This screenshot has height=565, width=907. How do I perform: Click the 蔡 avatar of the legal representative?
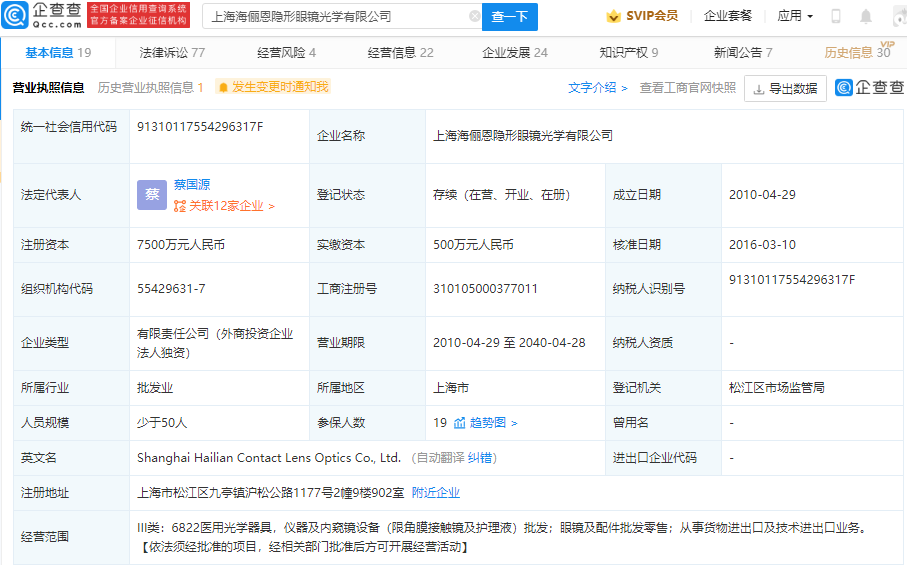[x=152, y=195]
